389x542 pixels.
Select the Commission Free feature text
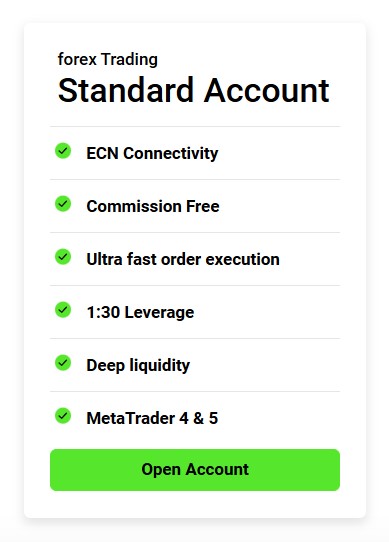(x=153, y=206)
